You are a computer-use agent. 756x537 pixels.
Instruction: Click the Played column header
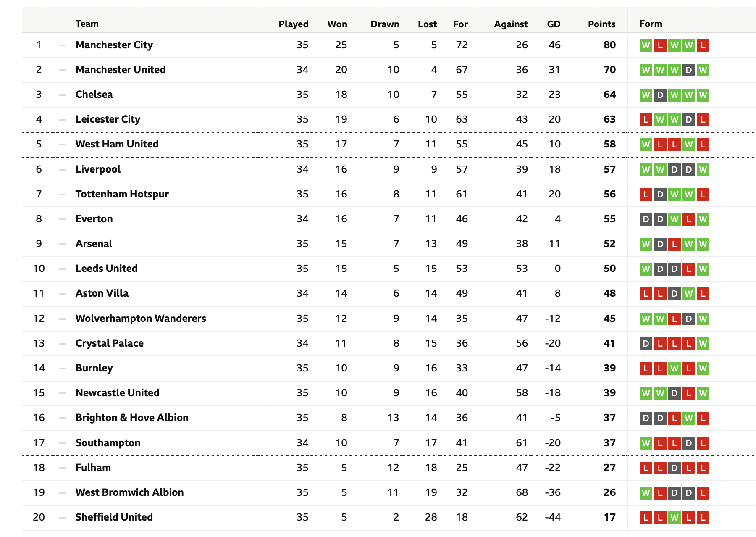294,24
